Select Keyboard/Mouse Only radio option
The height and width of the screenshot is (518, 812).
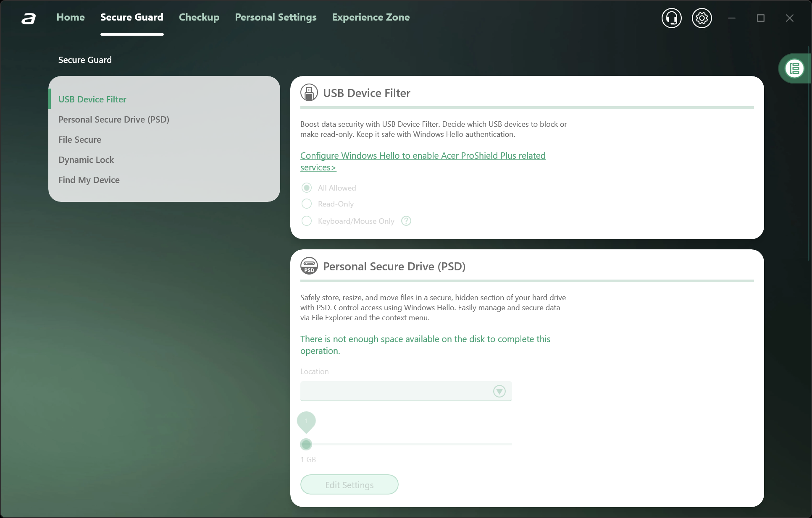[x=307, y=221]
